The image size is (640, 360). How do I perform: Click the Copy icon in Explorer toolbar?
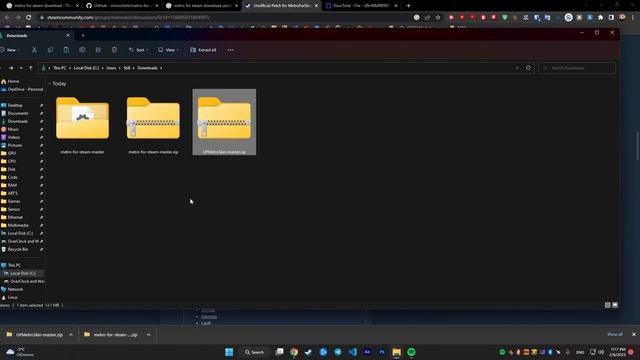(x=50, y=50)
